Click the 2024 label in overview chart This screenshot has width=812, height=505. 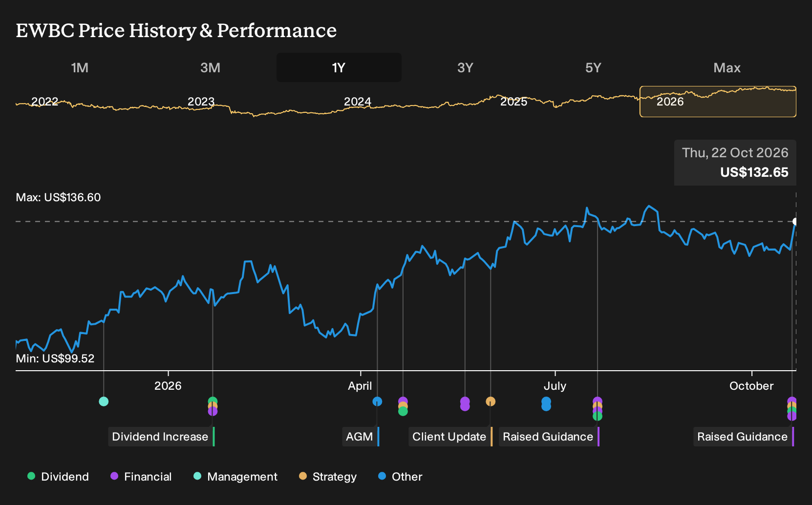[357, 102]
